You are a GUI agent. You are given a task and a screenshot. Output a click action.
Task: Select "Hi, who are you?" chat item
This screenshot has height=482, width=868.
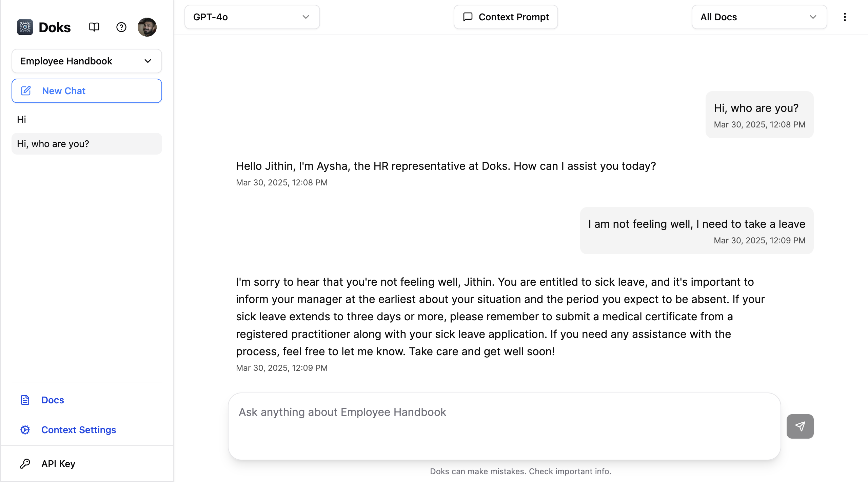[x=86, y=144]
